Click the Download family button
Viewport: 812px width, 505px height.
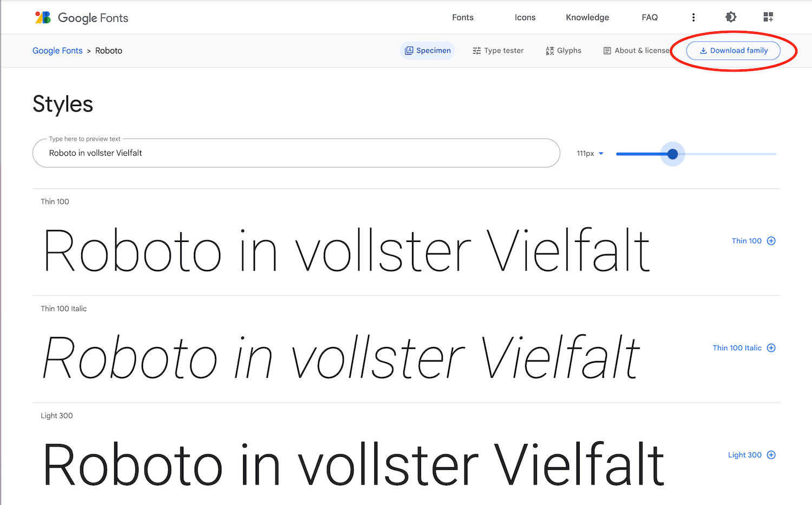732,50
